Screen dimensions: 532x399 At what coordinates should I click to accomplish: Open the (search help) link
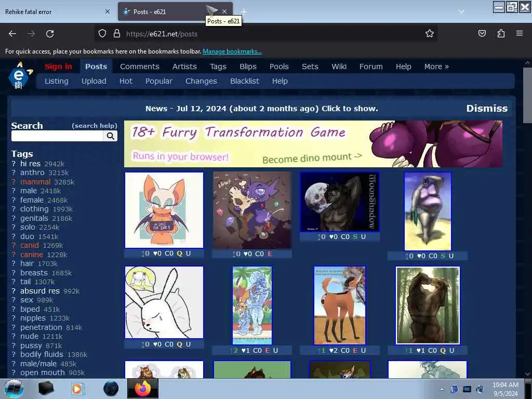pyautogui.click(x=95, y=126)
